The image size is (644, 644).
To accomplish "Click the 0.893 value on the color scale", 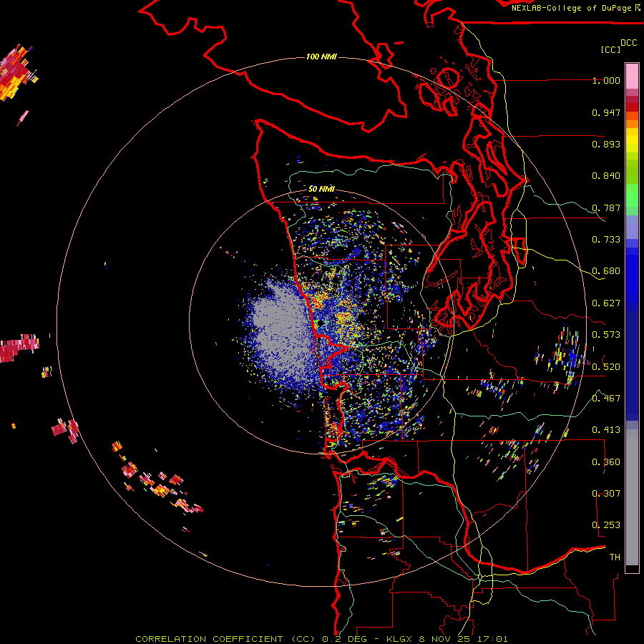I will [606, 144].
